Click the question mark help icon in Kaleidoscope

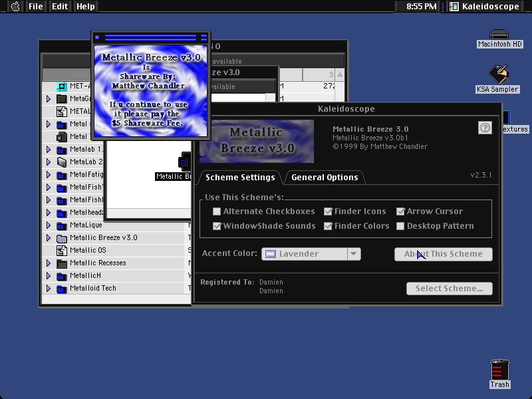pyautogui.click(x=485, y=128)
